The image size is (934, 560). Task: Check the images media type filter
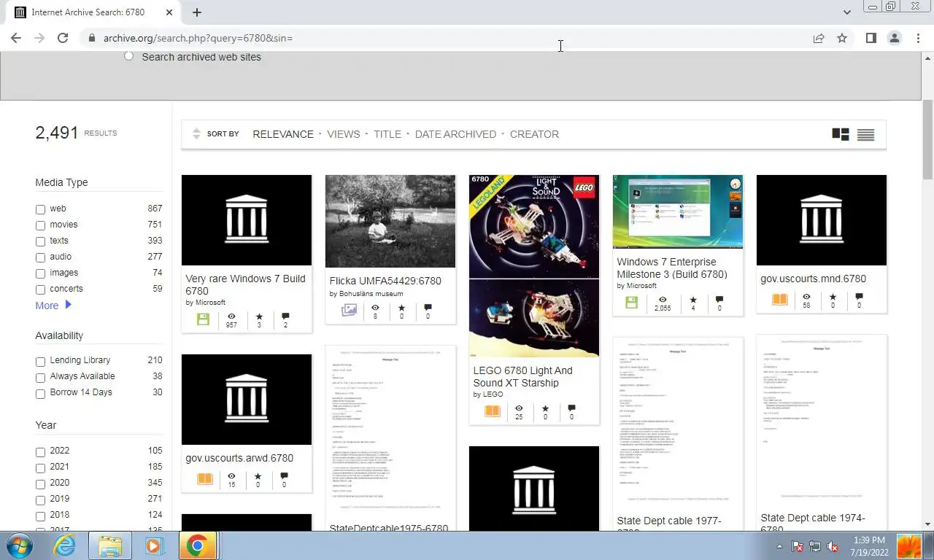coord(41,273)
